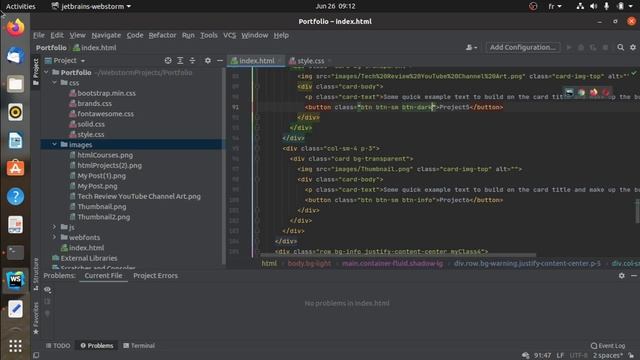Click LF line separator in status bar
The height and width of the screenshot is (360, 640).
click(560, 356)
